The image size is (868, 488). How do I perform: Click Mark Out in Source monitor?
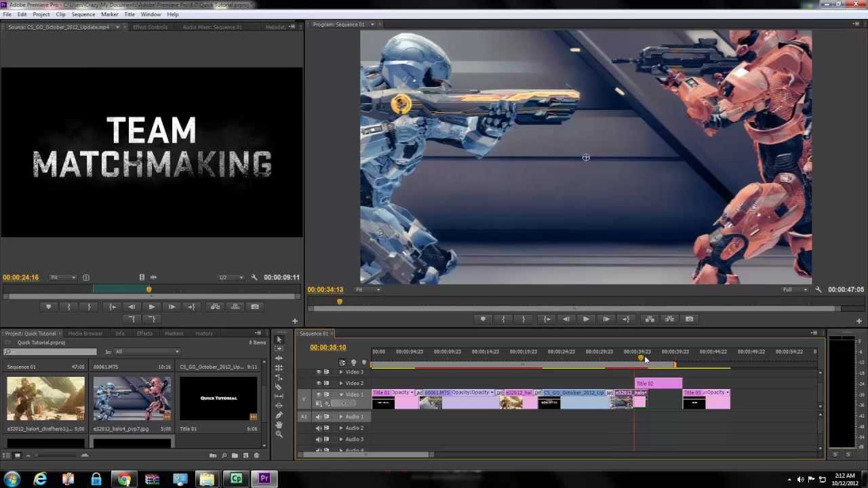89,307
